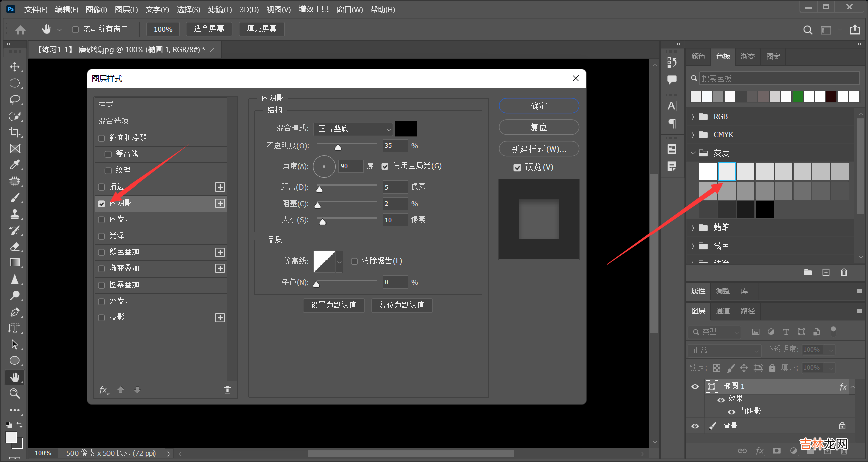This screenshot has height=462, width=868.
Task: Select the Pen tool
Action: coord(15,312)
